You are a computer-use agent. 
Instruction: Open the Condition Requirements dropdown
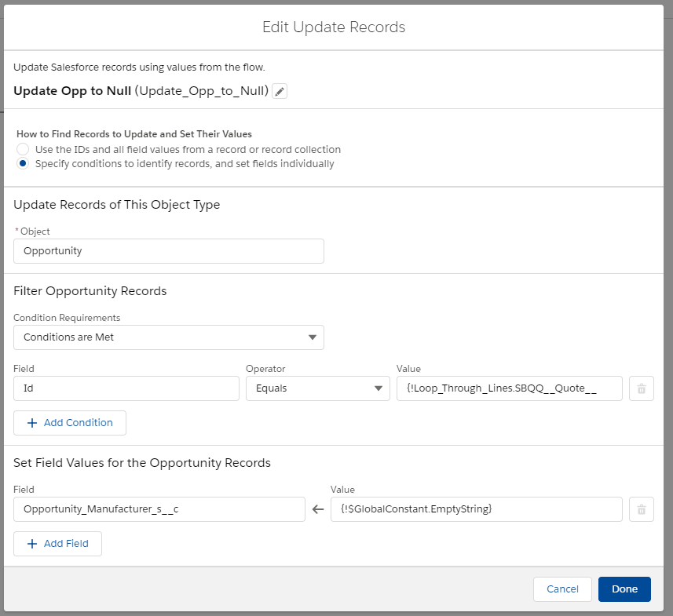tap(169, 337)
